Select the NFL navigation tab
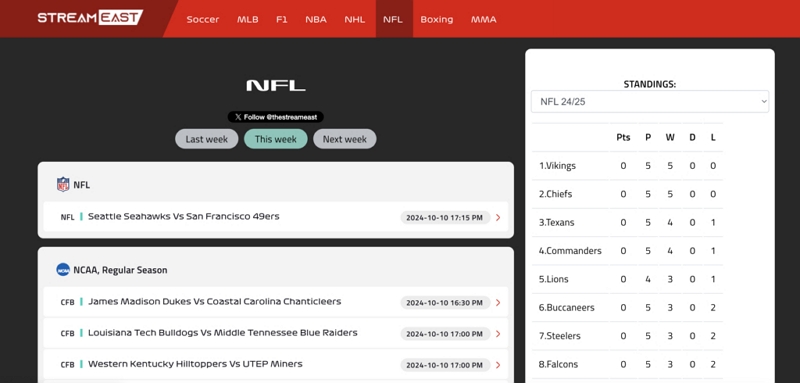800x383 pixels. click(x=393, y=19)
